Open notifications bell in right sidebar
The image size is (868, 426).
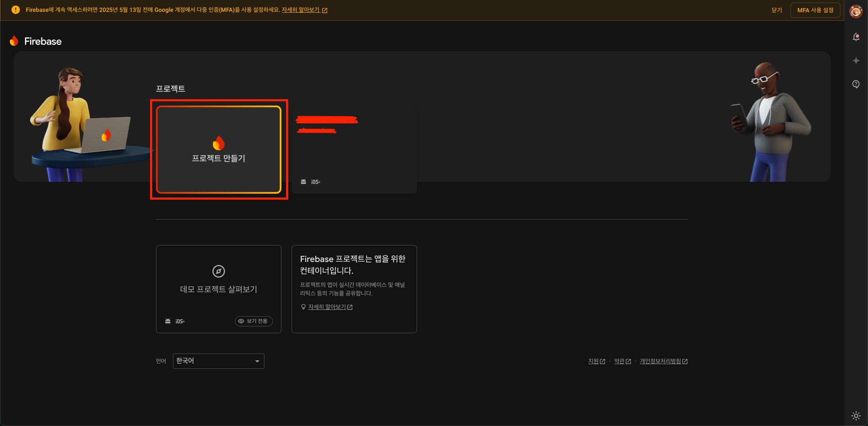coord(856,37)
